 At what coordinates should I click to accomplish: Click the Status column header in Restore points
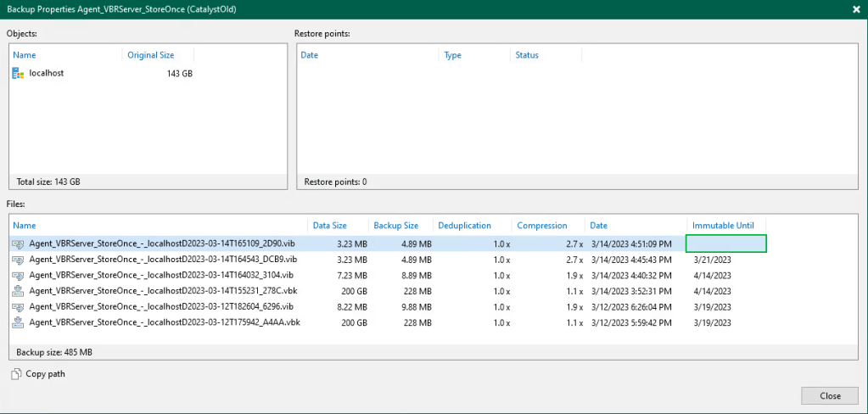527,55
